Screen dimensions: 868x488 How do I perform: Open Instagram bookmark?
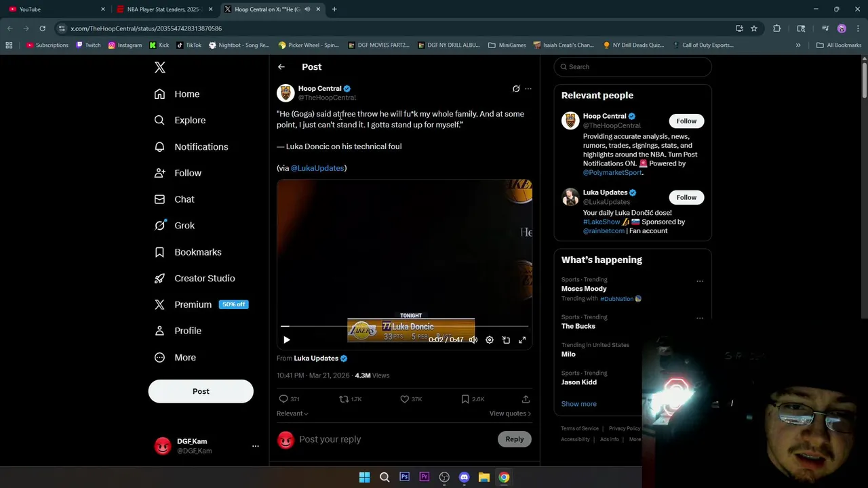pyautogui.click(x=125, y=45)
